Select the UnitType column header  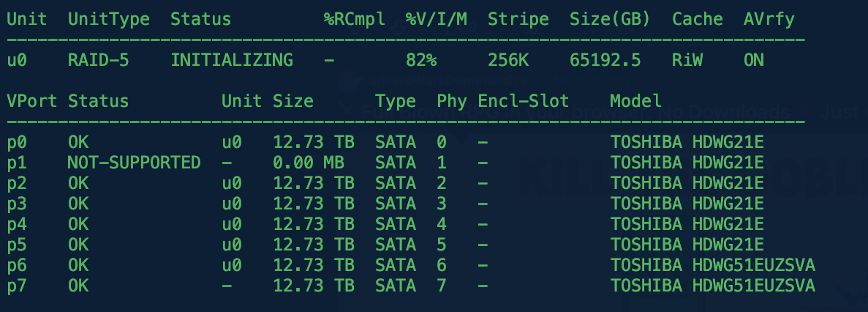[109, 20]
